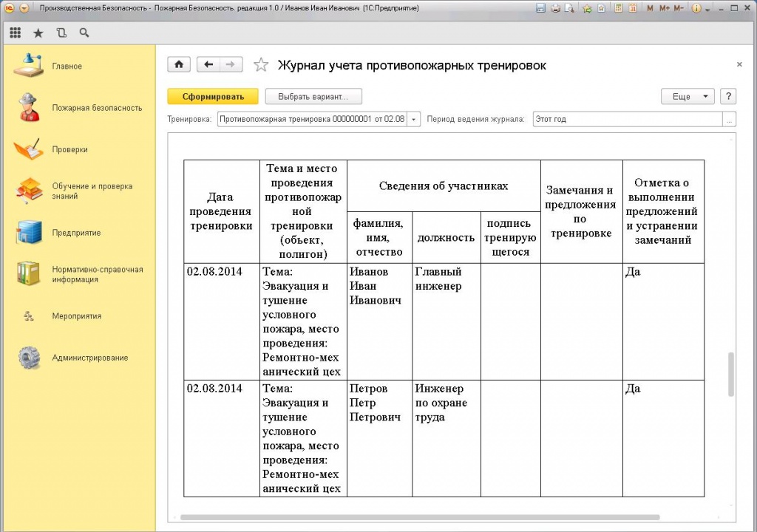Select the Инженер по охране труда cell
Image resolution: width=757 pixels, height=532 pixels.
coord(447,438)
